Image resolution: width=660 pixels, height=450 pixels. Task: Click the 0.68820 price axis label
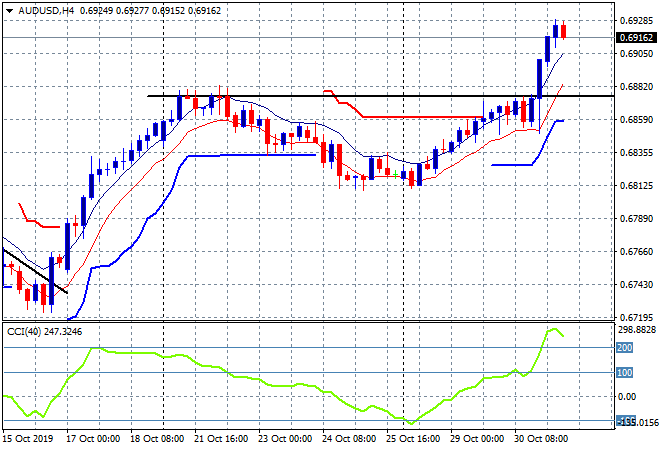[x=636, y=87]
